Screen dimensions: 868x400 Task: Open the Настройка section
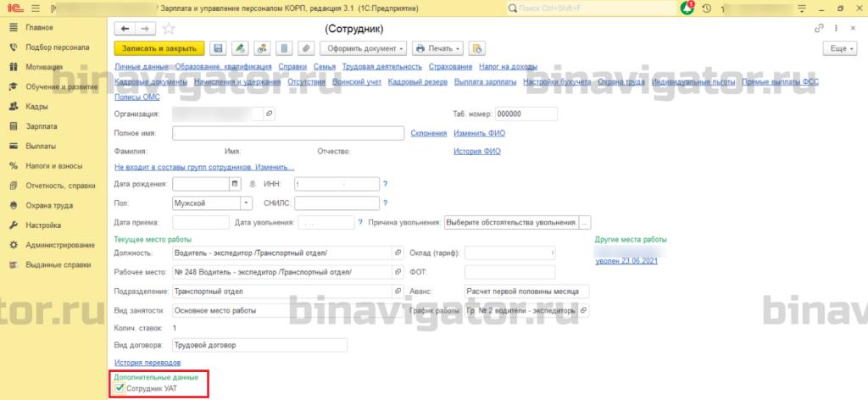click(43, 225)
